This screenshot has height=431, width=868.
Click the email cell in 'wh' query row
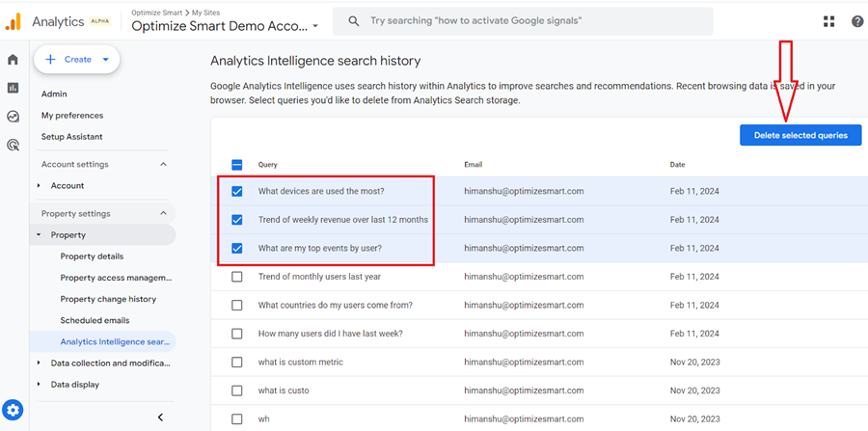(525, 419)
